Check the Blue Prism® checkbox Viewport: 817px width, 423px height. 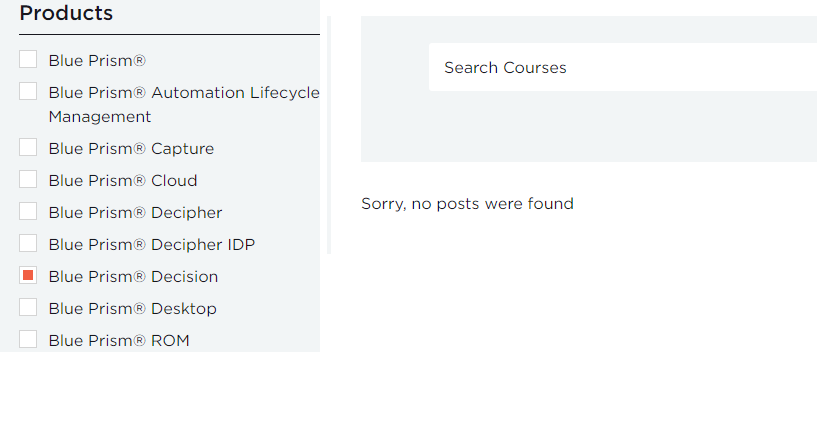pos(28,60)
